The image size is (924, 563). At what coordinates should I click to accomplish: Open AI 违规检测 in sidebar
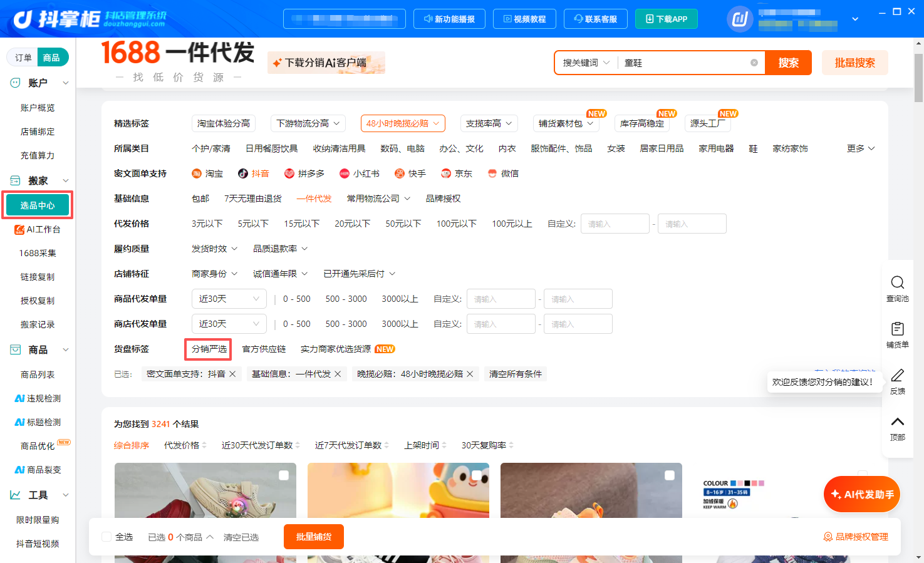(38, 398)
